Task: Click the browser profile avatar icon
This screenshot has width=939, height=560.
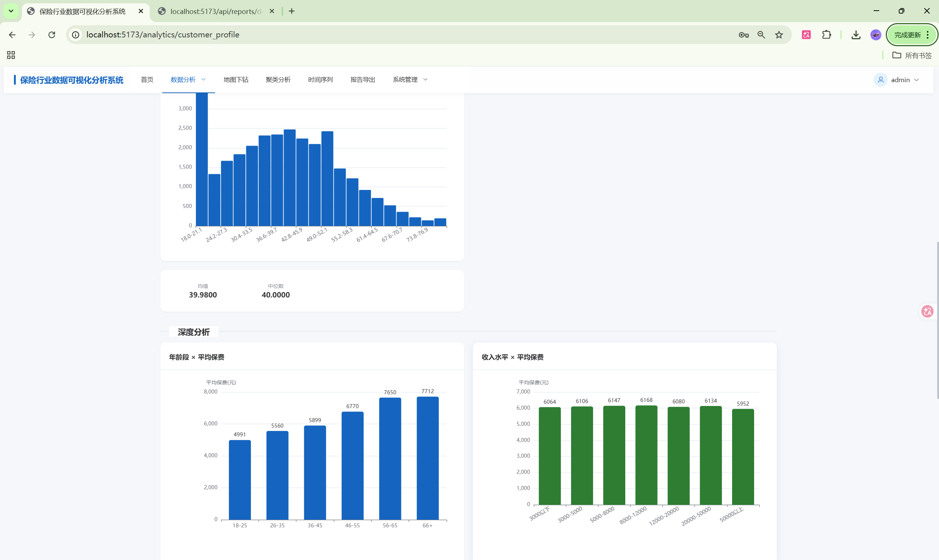Action: pyautogui.click(x=876, y=35)
